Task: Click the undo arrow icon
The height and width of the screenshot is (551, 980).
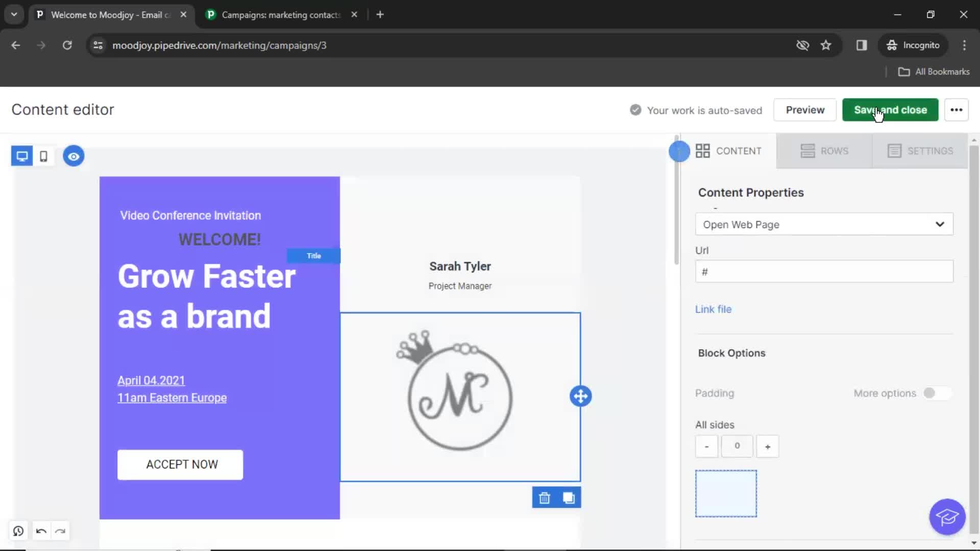Action: click(x=41, y=532)
